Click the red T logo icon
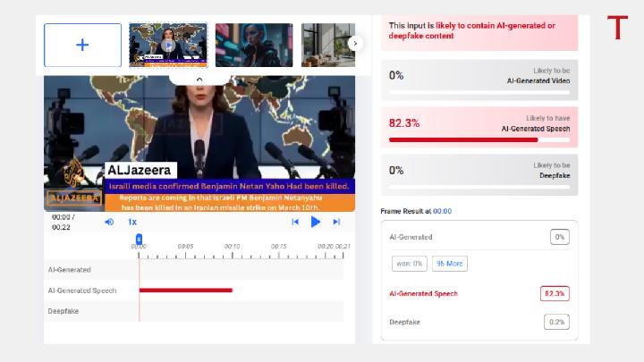This screenshot has width=644, height=362. tap(617, 28)
